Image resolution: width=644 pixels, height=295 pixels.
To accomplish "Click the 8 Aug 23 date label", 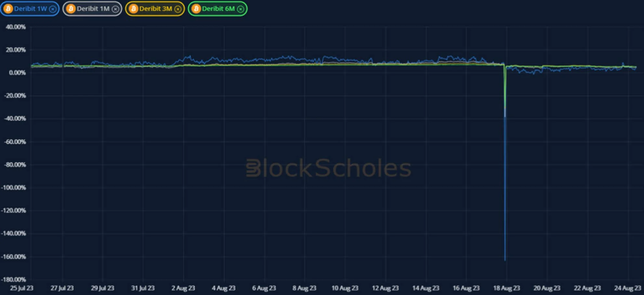I will coord(304,288).
